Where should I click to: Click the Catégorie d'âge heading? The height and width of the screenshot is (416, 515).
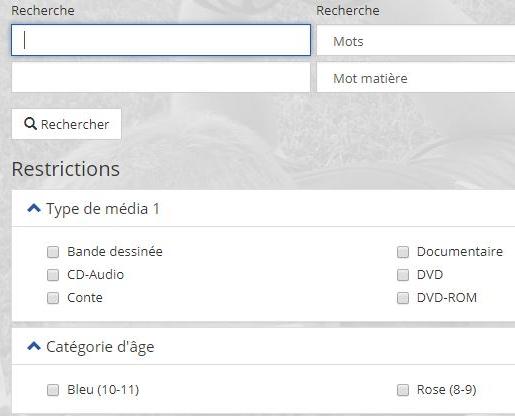pyautogui.click(x=100, y=347)
